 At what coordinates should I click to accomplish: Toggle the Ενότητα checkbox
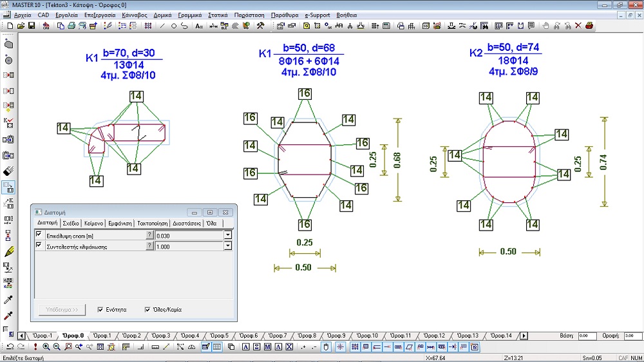click(100, 309)
